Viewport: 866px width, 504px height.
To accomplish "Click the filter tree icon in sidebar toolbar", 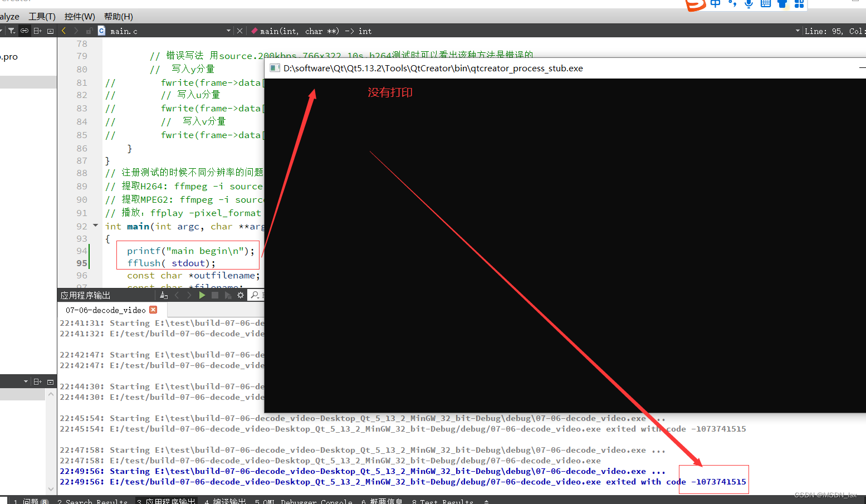I will (x=11, y=31).
